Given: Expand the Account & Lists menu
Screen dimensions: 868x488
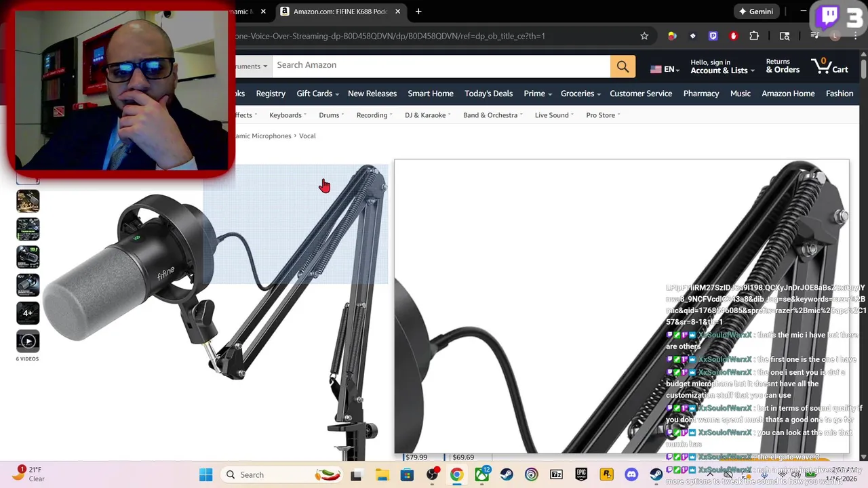Looking at the screenshot, I should pyautogui.click(x=723, y=66).
